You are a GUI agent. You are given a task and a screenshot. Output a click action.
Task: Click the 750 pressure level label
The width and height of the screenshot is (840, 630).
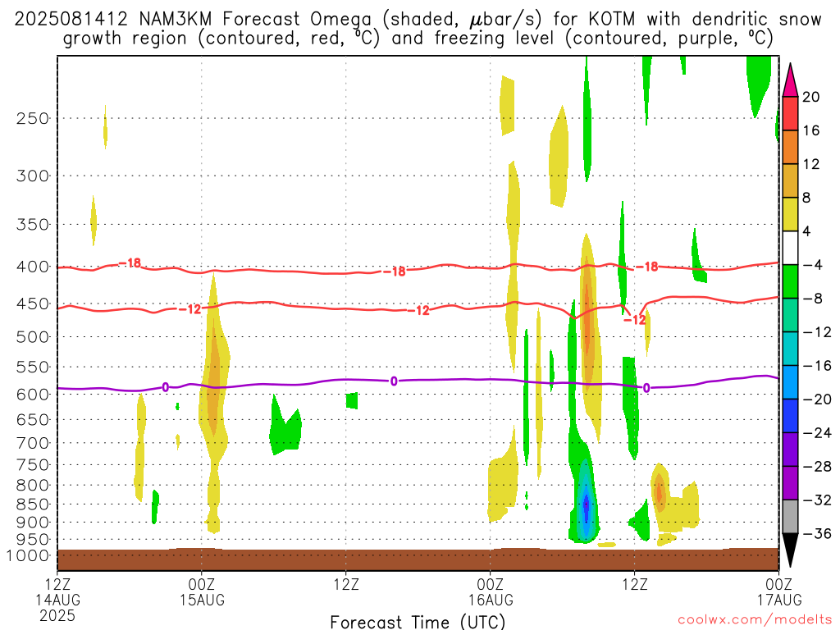pyautogui.click(x=33, y=465)
